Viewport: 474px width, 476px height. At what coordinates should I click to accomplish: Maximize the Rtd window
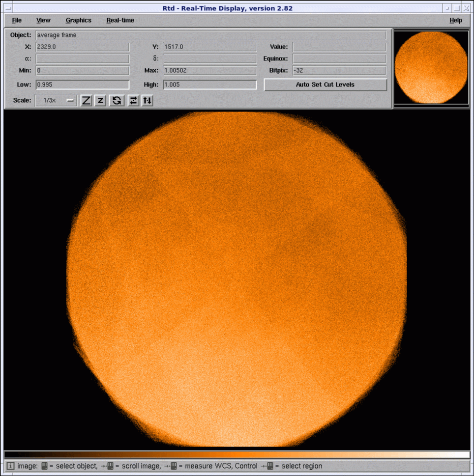[456, 8]
